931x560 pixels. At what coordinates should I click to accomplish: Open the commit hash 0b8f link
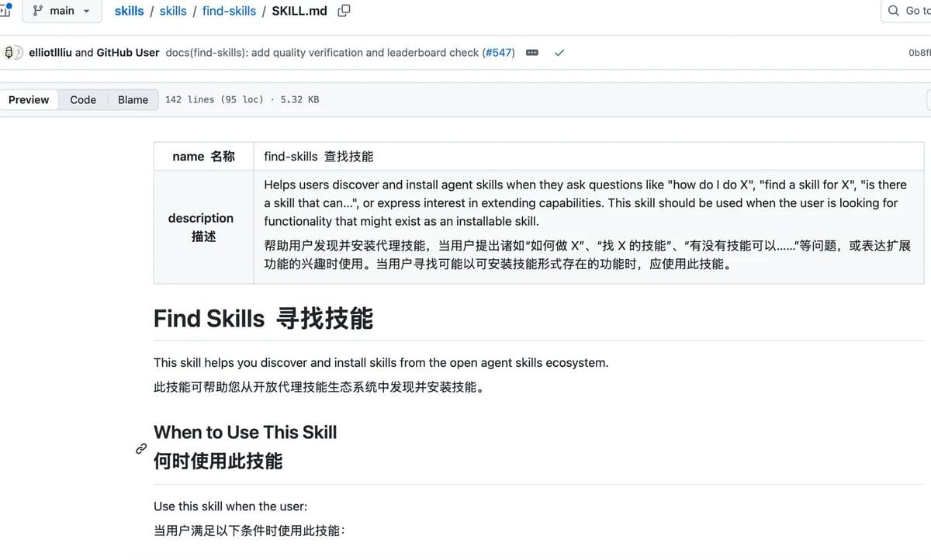point(919,53)
